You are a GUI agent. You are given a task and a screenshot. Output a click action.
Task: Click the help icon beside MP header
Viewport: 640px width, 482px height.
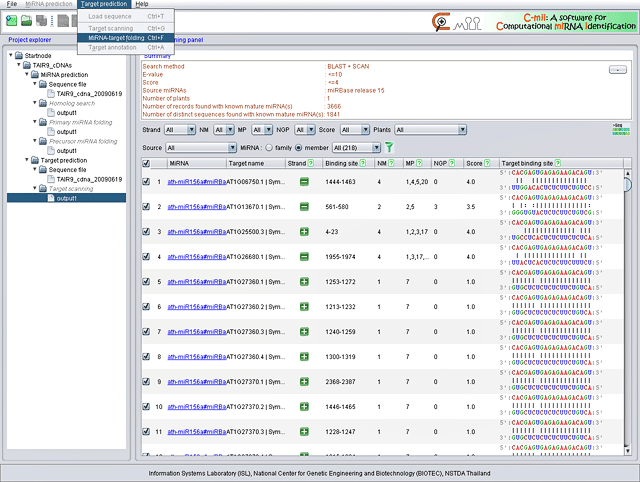pyautogui.click(x=419, y=163)
